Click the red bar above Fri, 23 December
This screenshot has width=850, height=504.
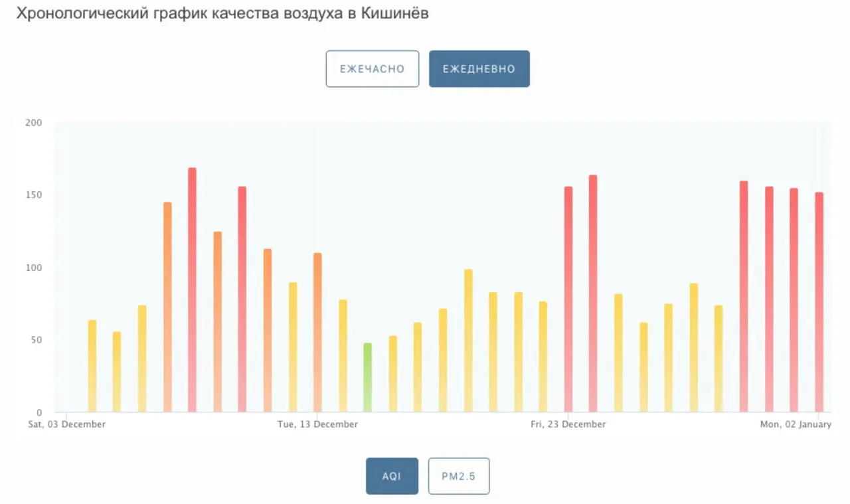[x=568, y=299]
